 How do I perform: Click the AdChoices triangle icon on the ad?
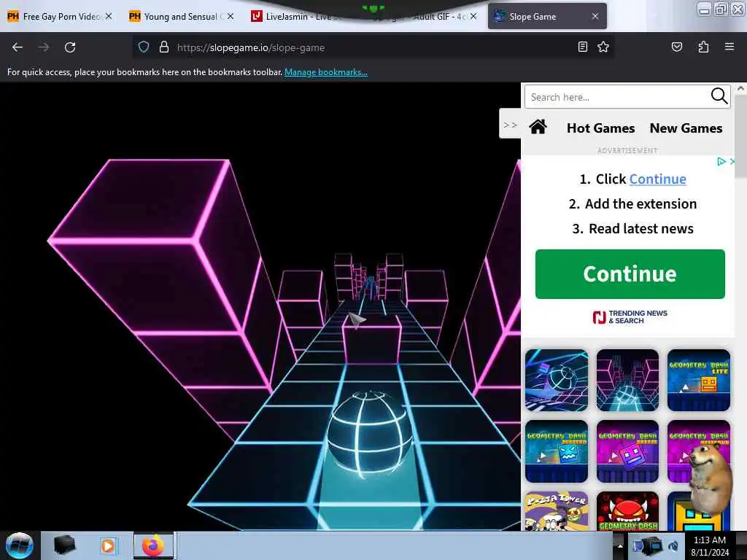pyautogui.click(x=721, y=161)
